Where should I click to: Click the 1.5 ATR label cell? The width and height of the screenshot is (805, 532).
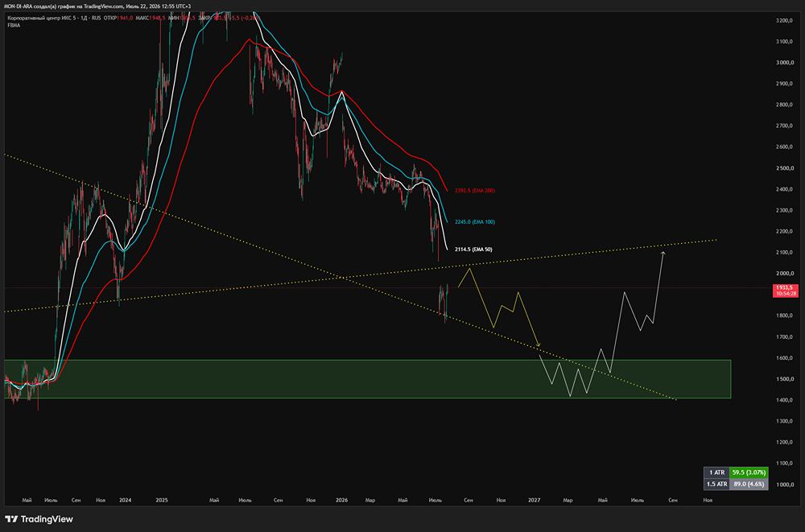(716, 484)
